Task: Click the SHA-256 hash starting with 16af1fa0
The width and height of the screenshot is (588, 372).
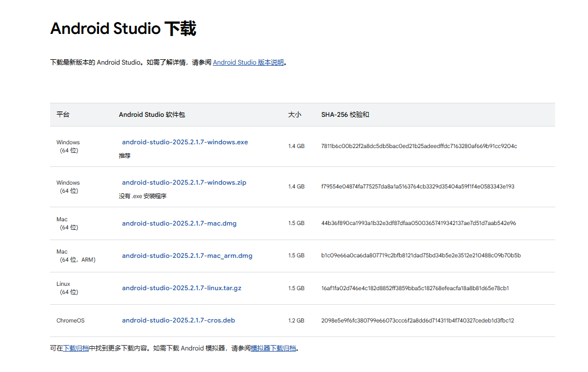Action: click(x=415, y=289)
